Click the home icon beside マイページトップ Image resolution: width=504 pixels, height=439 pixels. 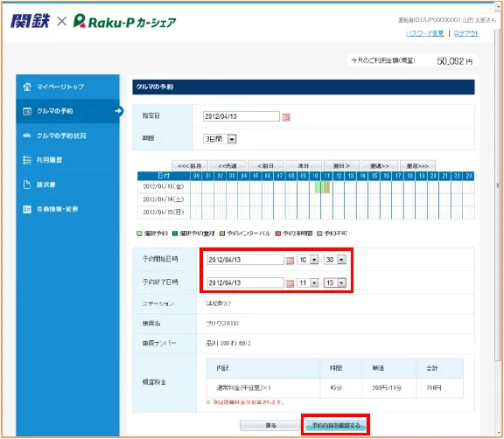[x=27, y=87]
